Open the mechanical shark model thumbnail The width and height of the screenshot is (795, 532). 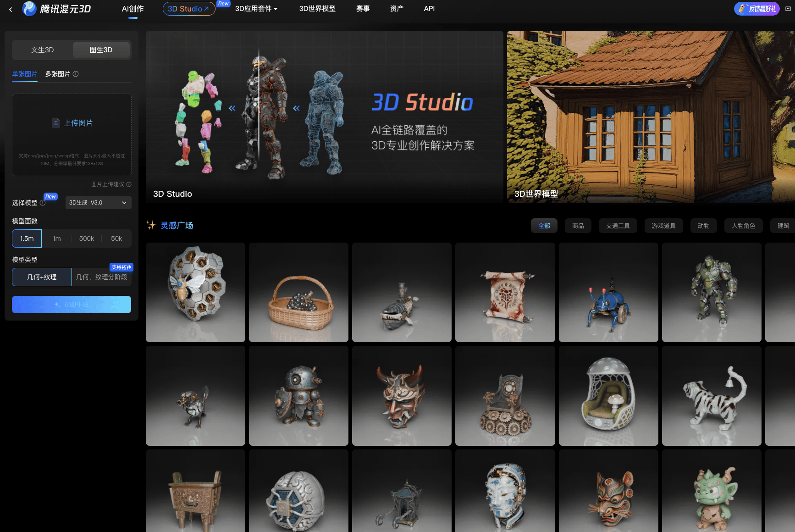(x=402, y=292)
